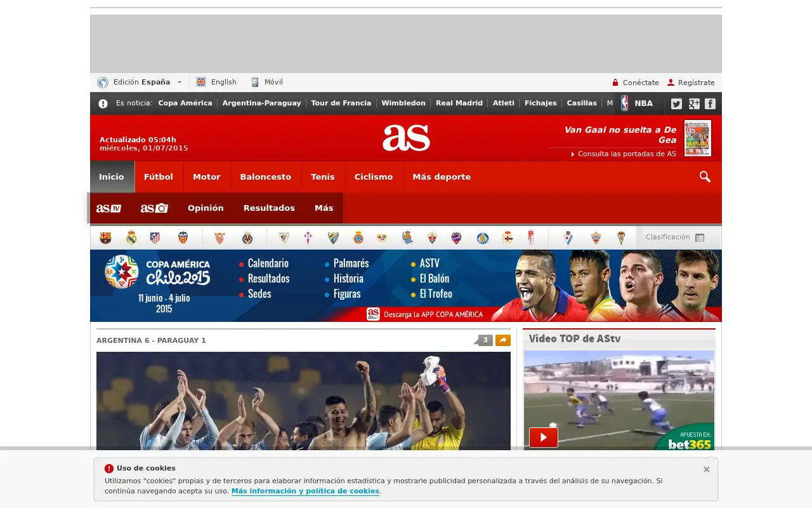This screenshot has height=508, width=812.
Task: Open the Deportivo de La Coruña crest icon
Action: point(507,238)
